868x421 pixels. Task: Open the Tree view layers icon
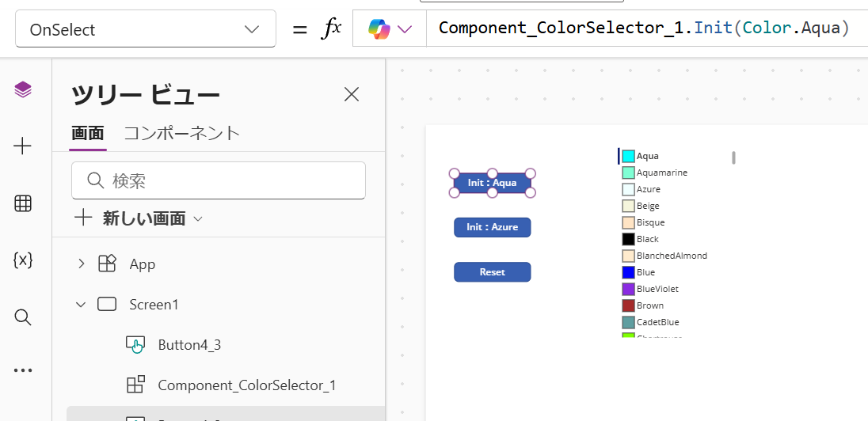[23, 89]
